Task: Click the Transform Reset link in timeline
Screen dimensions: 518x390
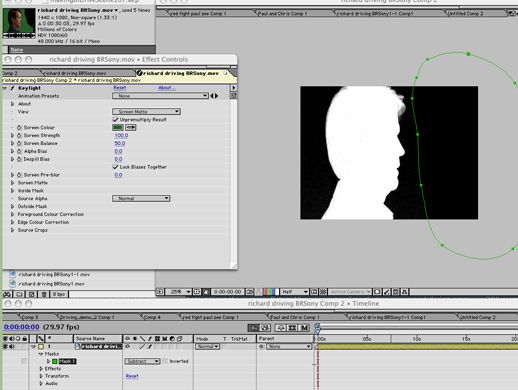Action: click(x=132, y=376)
